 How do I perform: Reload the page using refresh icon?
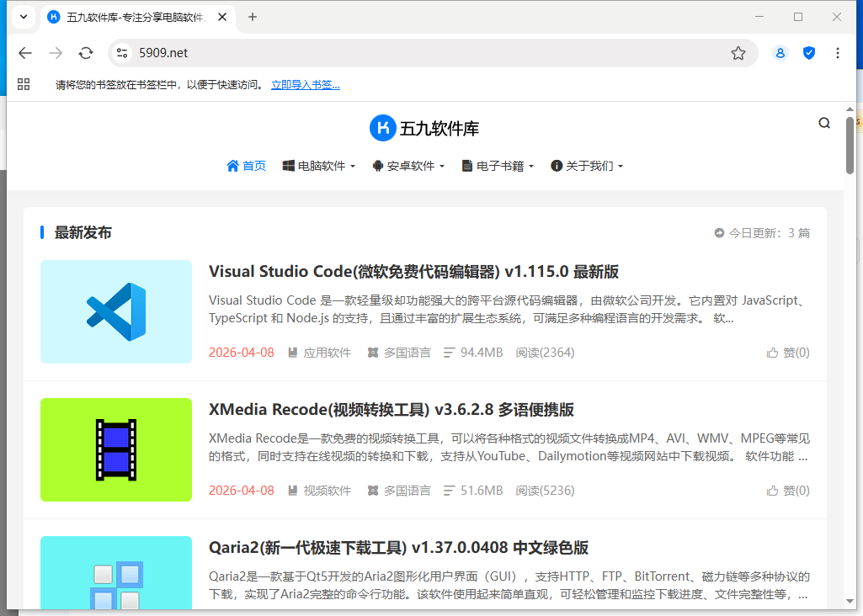[86, 53]
